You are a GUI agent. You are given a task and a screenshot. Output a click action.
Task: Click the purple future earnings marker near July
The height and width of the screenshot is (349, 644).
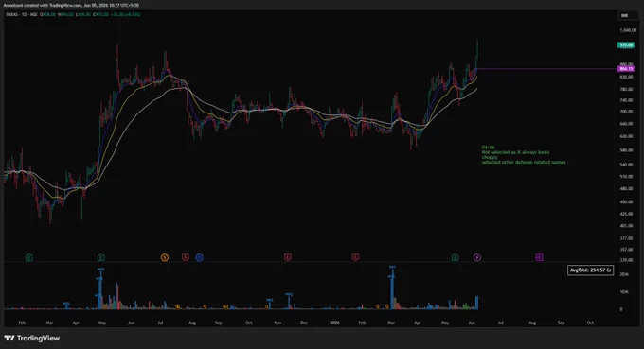point(539,257)
